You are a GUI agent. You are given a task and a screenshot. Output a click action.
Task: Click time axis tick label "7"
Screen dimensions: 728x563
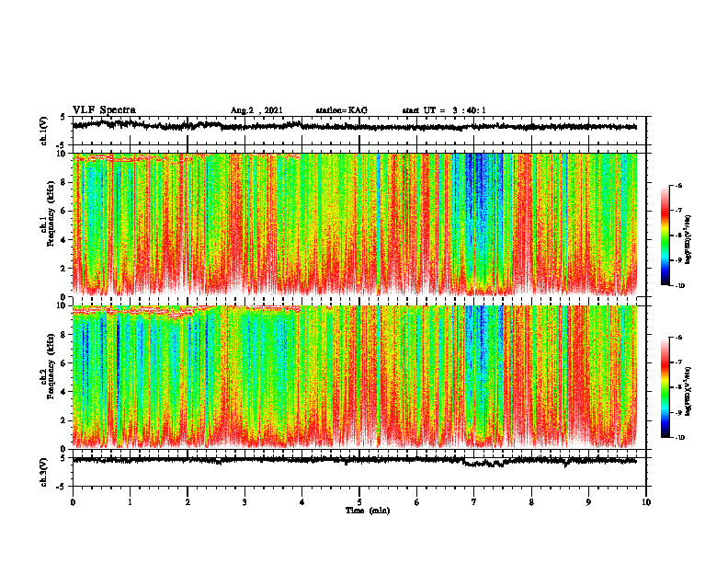click(x=474, y=502)
